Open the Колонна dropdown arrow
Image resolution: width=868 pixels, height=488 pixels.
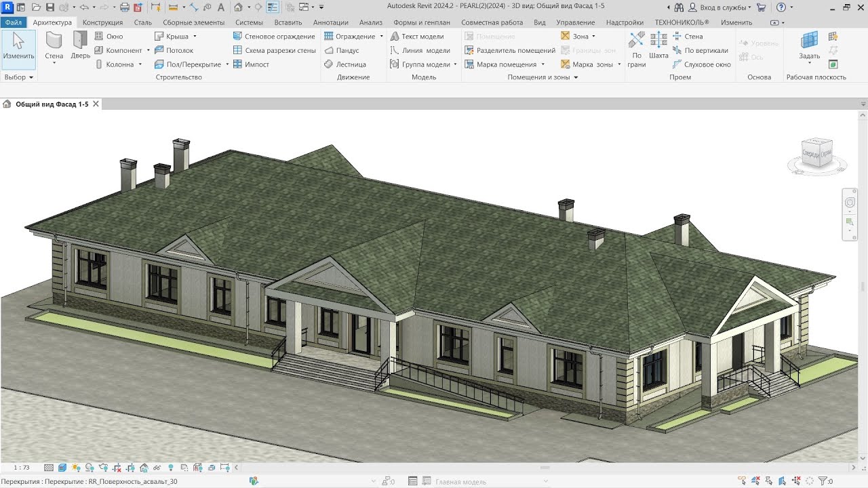[x=140, y=64]
